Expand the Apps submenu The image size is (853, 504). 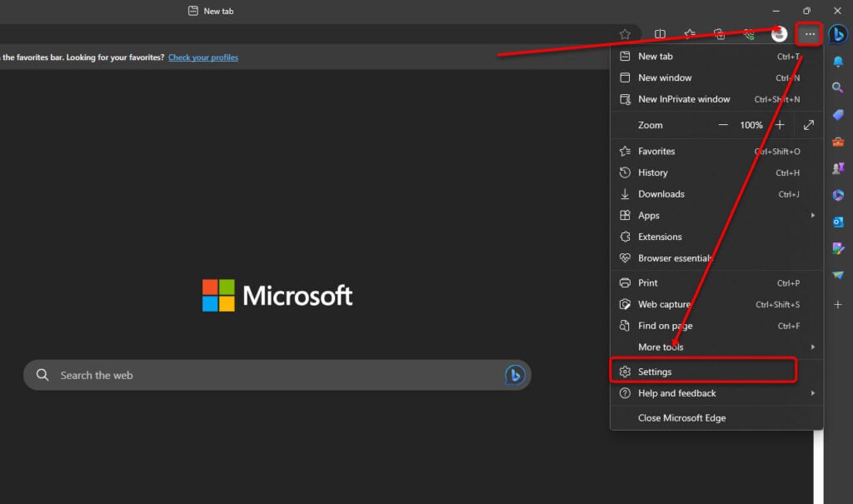click(x=716, y=216)
